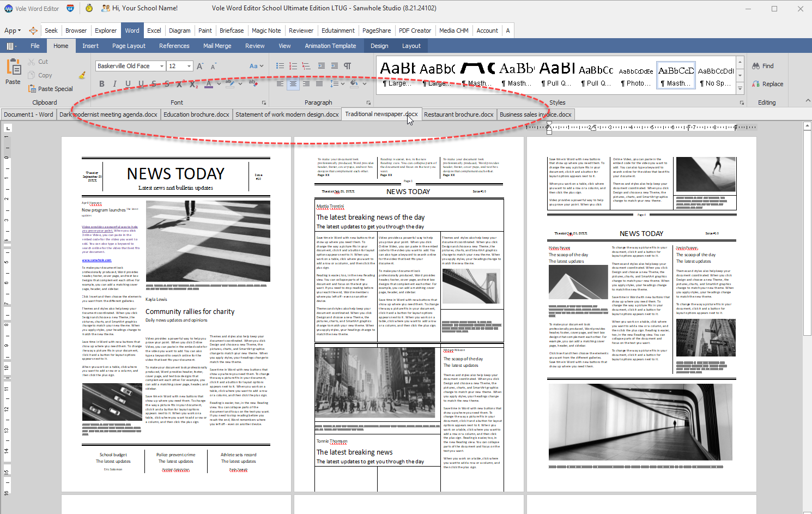This screenshot has width=812, height=514.
Task: Open shading color dropdown arrow
Action: tap(363, 83)
